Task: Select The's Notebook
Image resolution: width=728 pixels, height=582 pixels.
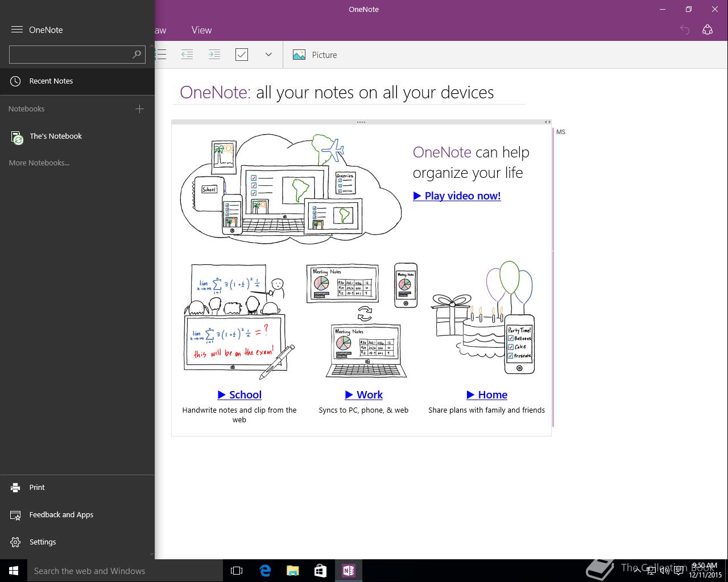Action: point(56,136)
